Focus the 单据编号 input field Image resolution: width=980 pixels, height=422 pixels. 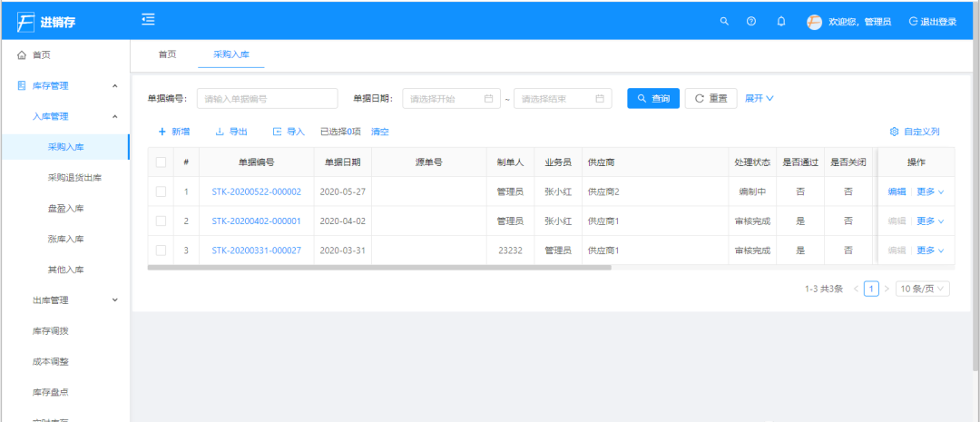(268, 99)
